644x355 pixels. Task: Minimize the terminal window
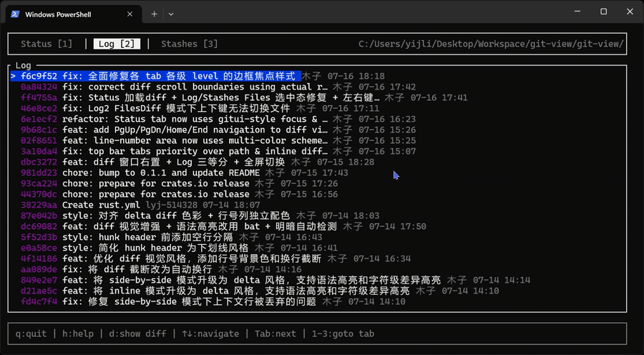coord(577,11)
